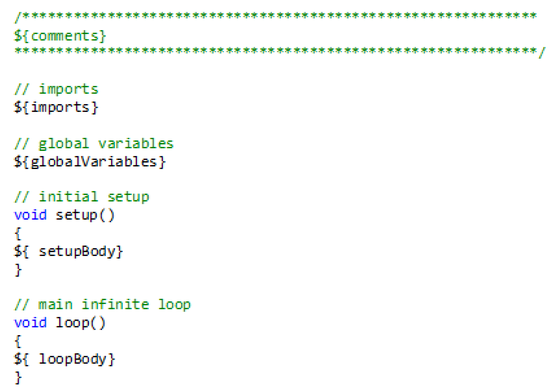The height and width of the screenshot is (392, 556).
Task: Click the "// global variables" comment
Action: point(94,144)
